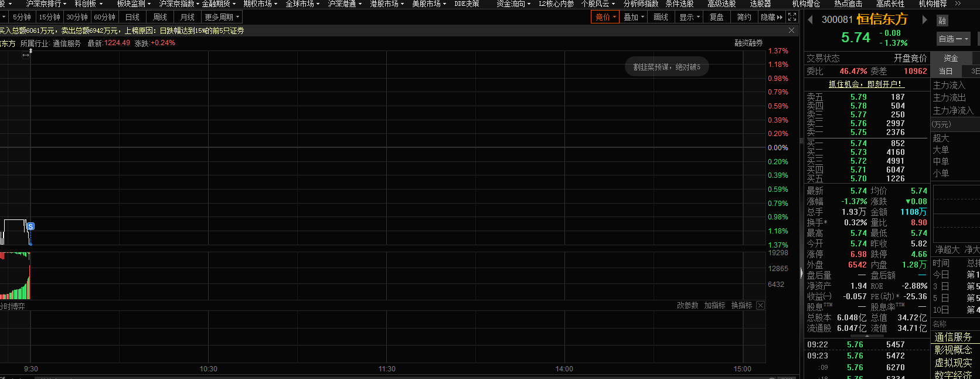This screenshot has width=980, height=379.
Task: Select the 资金 tab in right panel
Action: [x=951, y=58]
